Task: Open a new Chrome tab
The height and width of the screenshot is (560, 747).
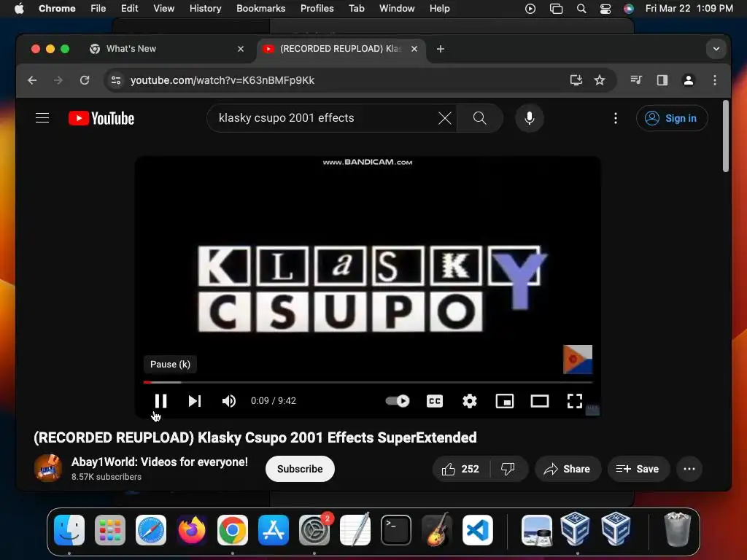Action: (441, 49)
